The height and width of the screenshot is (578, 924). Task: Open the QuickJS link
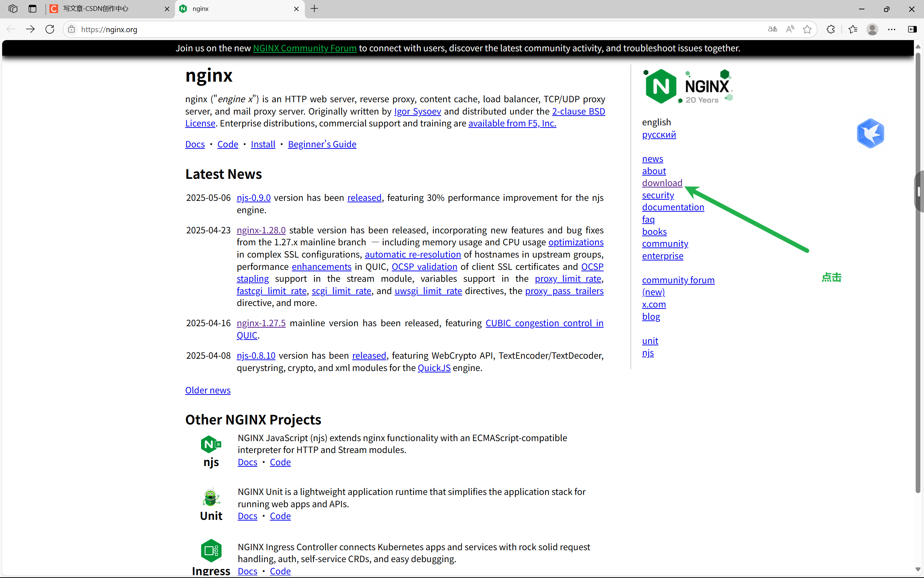coord(434,368)
